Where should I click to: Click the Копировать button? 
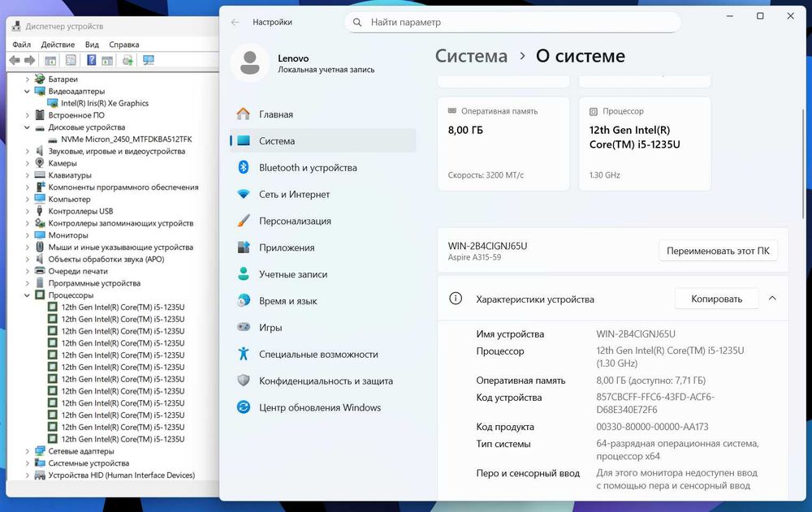coord(717,299)
